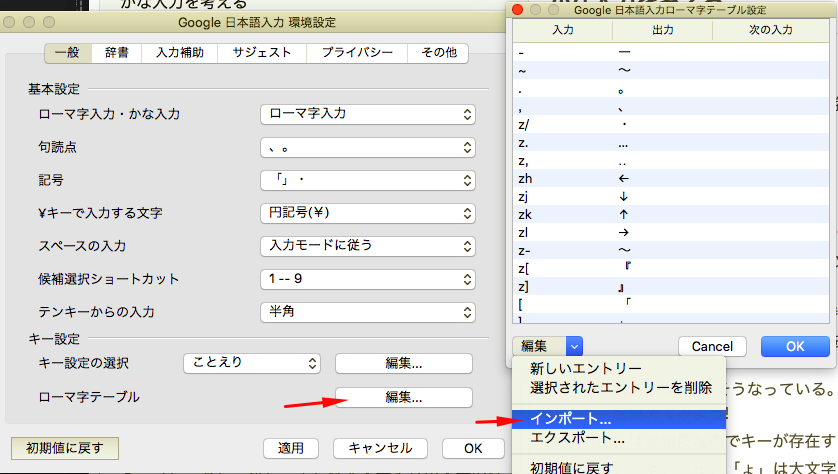Open the スペースの入力 dropdown
838x474 pixels.
[x=368, y=246]
